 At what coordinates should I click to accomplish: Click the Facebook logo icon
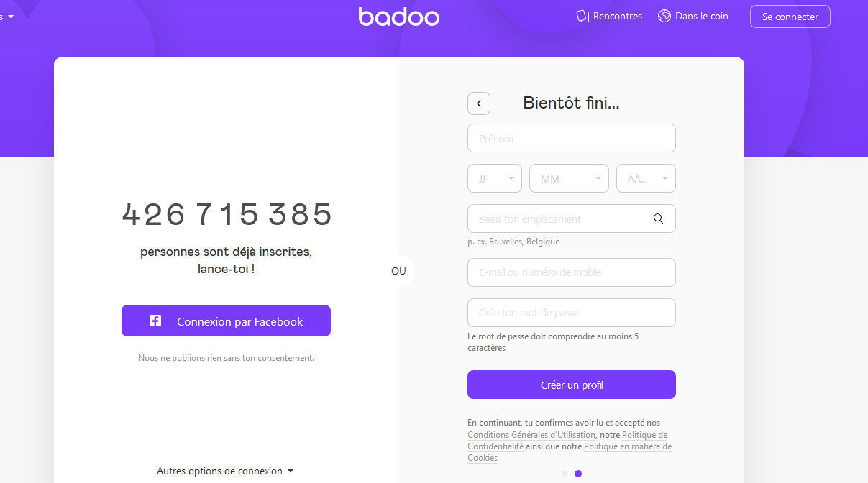pos(155,321)
